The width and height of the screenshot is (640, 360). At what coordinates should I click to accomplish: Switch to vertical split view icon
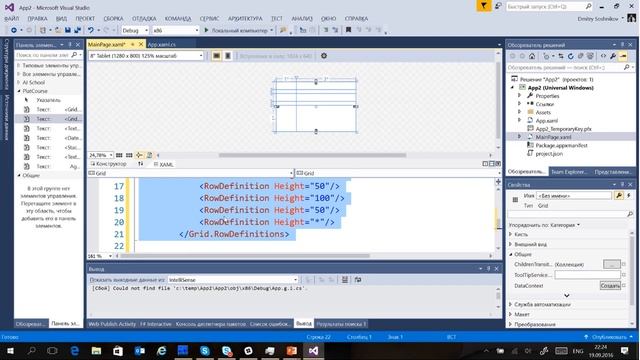pyautogui.click(x=485, y=164)
